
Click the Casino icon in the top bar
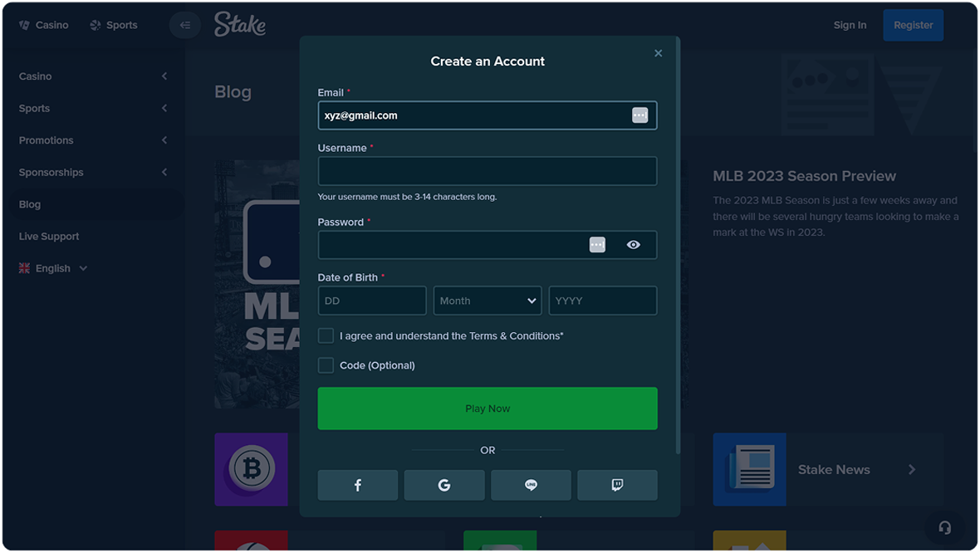pyautogui.click(x=24, y=25)
